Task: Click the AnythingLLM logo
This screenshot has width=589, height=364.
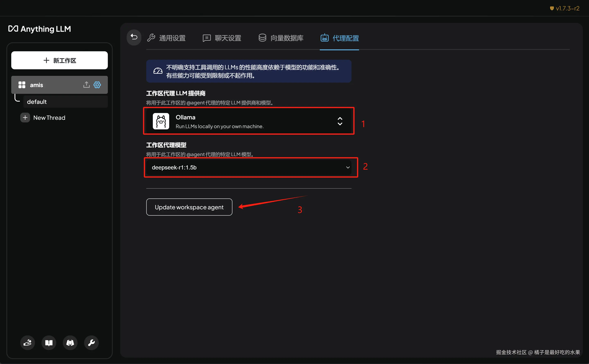Action: (x=40, y=29)
